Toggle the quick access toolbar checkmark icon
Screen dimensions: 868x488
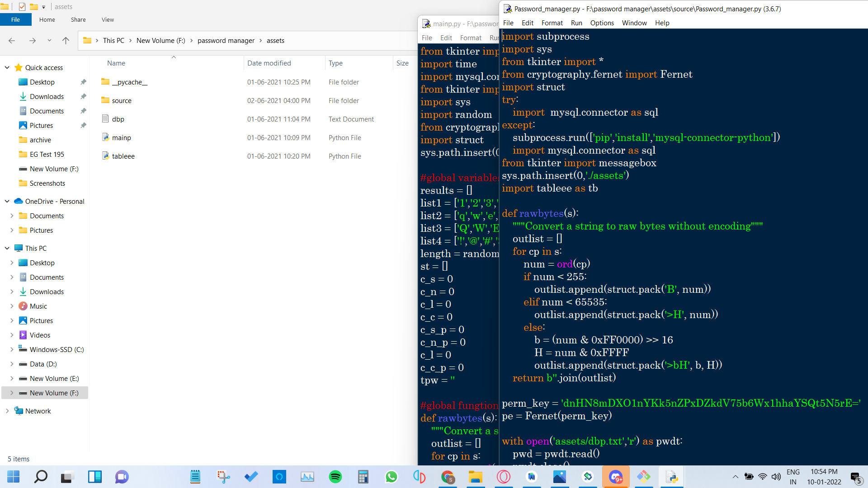(22, 7)
